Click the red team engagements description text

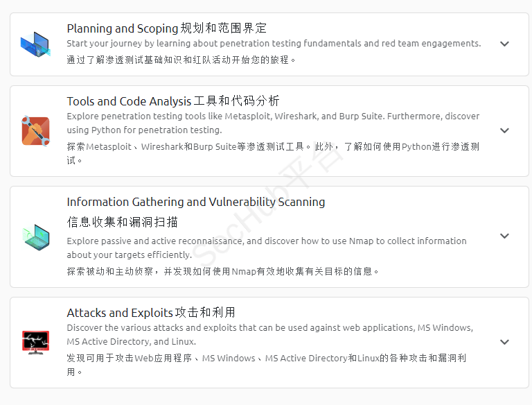pyautogui.click(x=274, y=44)
